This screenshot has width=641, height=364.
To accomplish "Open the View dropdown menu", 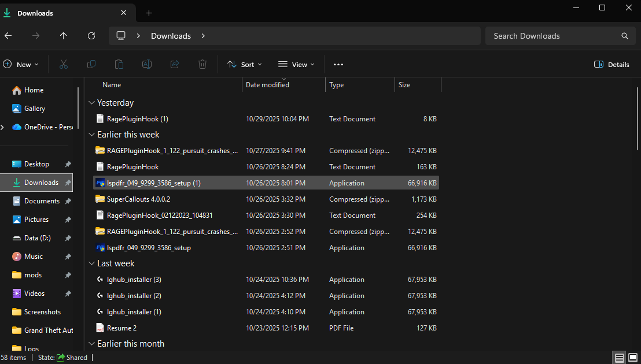I will 296,64.
